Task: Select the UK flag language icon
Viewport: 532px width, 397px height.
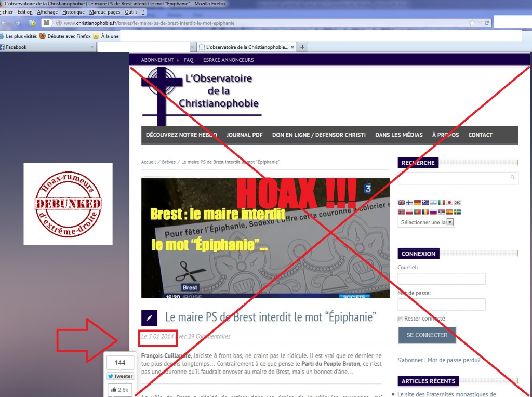Action: pyautogui.click(x=402, y=202)
